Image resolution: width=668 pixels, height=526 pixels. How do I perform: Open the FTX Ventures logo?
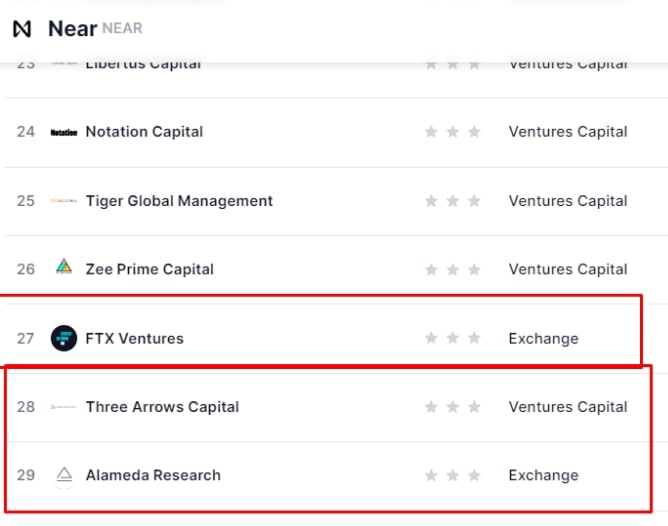click(x=64, y=338)
